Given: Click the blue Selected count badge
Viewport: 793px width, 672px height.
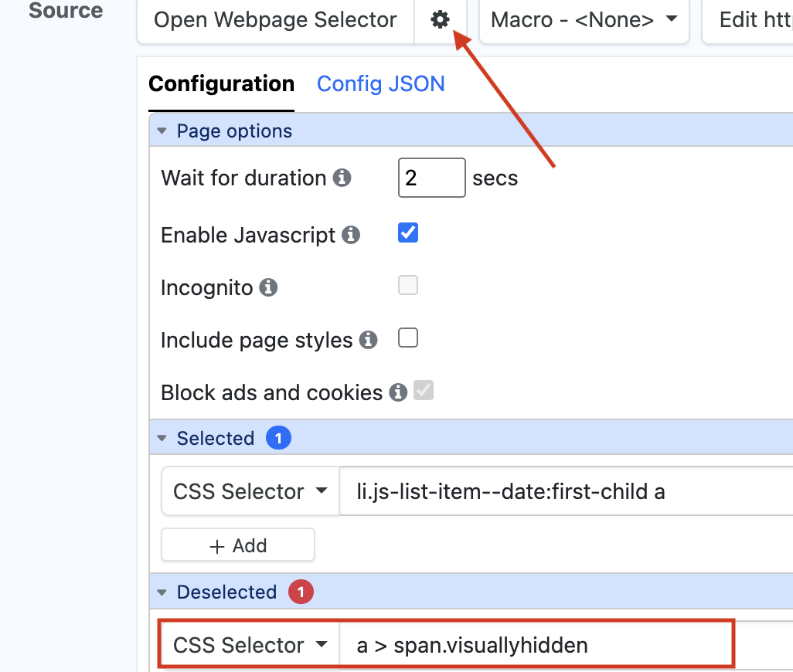Looking at the screenshot, I should (x=278, y=438).
